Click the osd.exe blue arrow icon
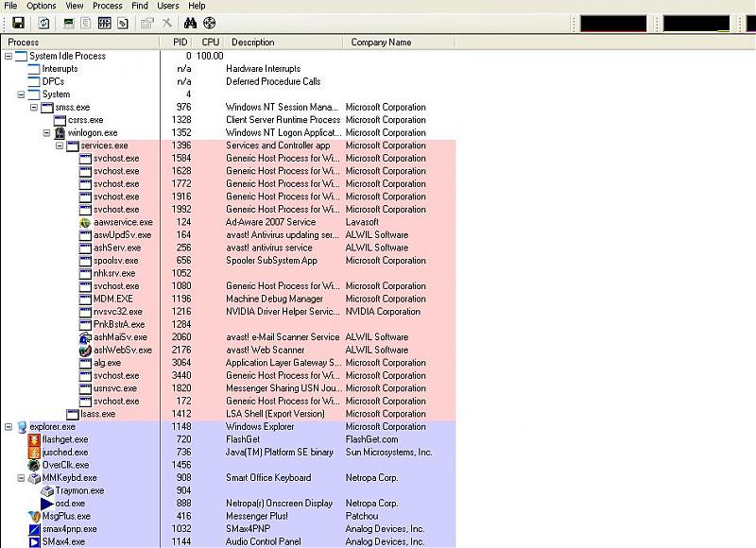 click(47, 504)
